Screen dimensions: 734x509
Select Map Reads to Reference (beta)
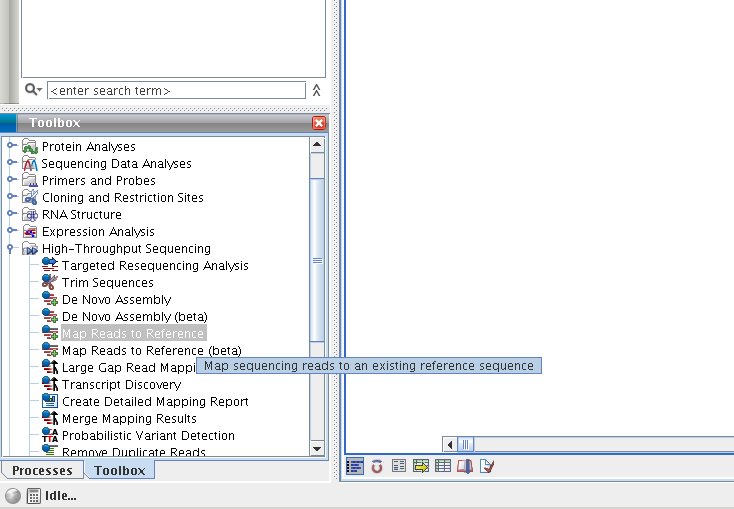tap(152, 350)
